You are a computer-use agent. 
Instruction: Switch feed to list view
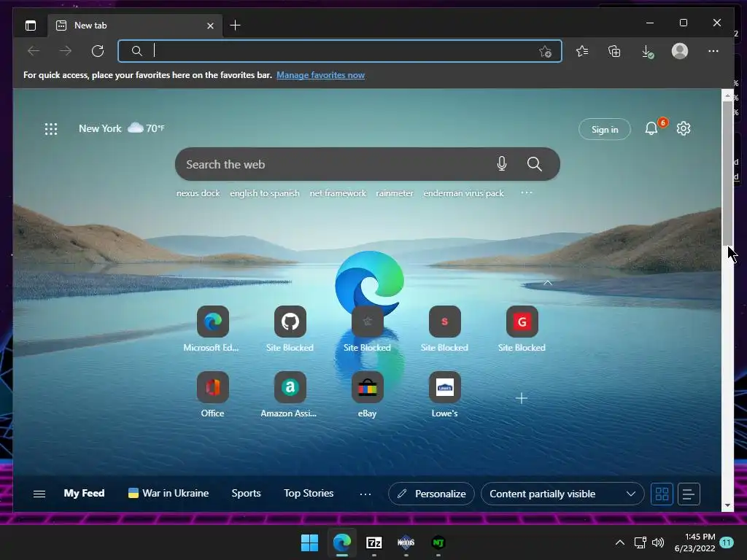(689, 494)
